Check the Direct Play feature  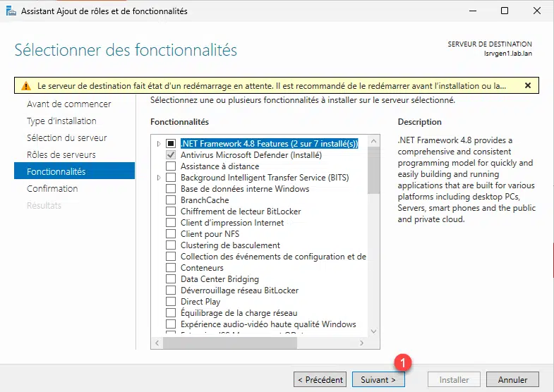point(171,302)
